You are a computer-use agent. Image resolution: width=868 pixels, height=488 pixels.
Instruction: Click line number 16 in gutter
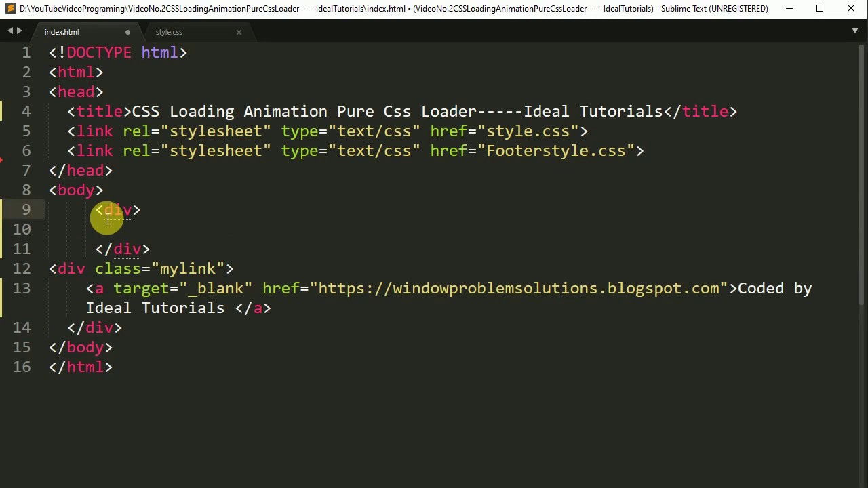tap(22, 367)
